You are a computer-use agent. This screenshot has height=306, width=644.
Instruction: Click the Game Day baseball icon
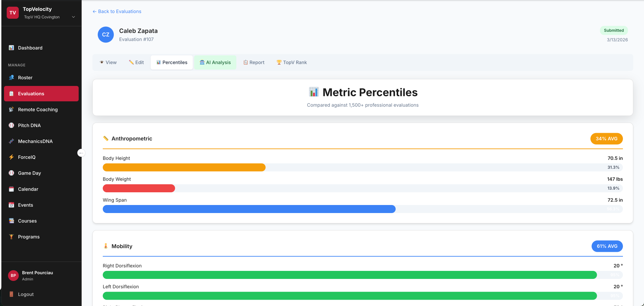coord(11,173)
